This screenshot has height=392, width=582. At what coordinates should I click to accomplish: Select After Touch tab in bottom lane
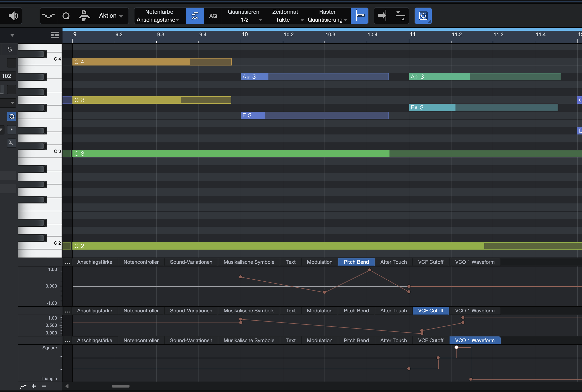pos(393,340)
